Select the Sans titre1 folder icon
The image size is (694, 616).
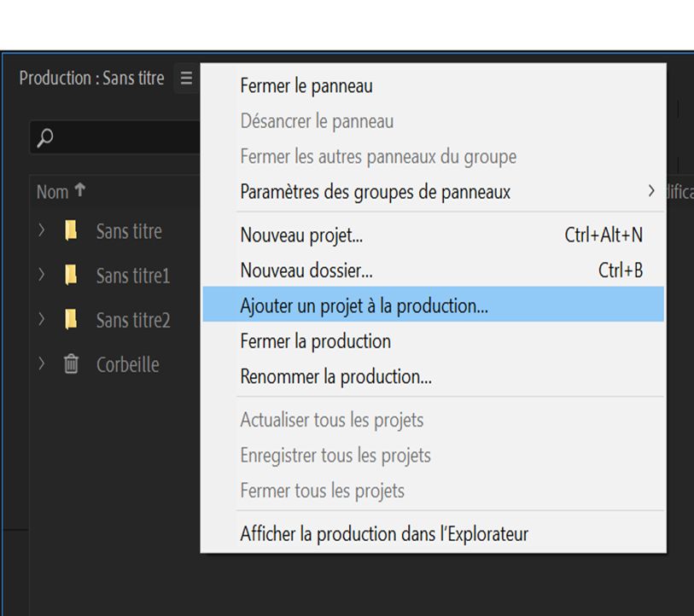pos(73,276)
